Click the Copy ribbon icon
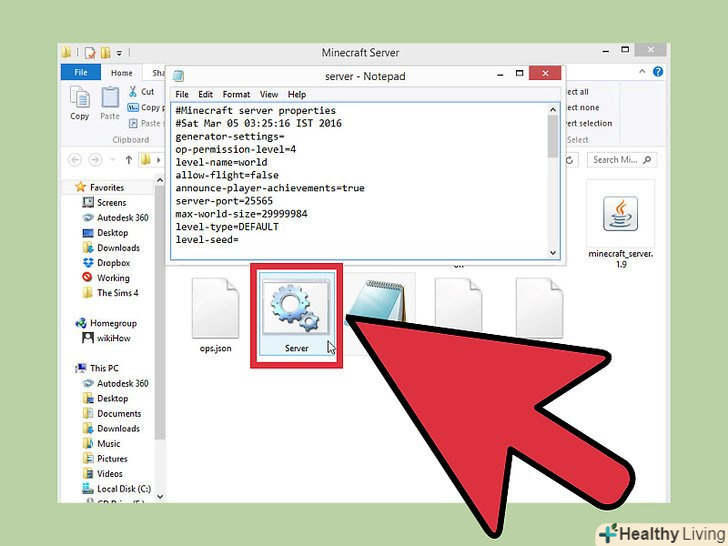Image resolution: width=728 pixels, height=546 pixels. click(80, 103)
